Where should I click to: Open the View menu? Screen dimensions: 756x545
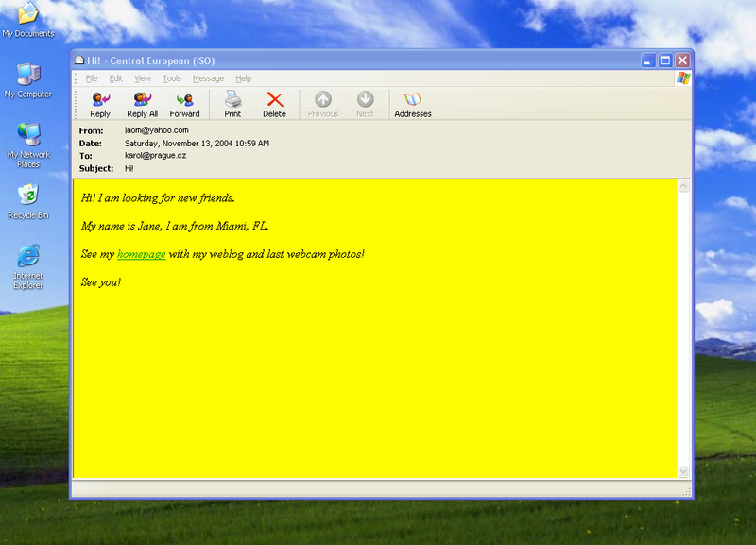pyautogui.click(x=143, y=78)
